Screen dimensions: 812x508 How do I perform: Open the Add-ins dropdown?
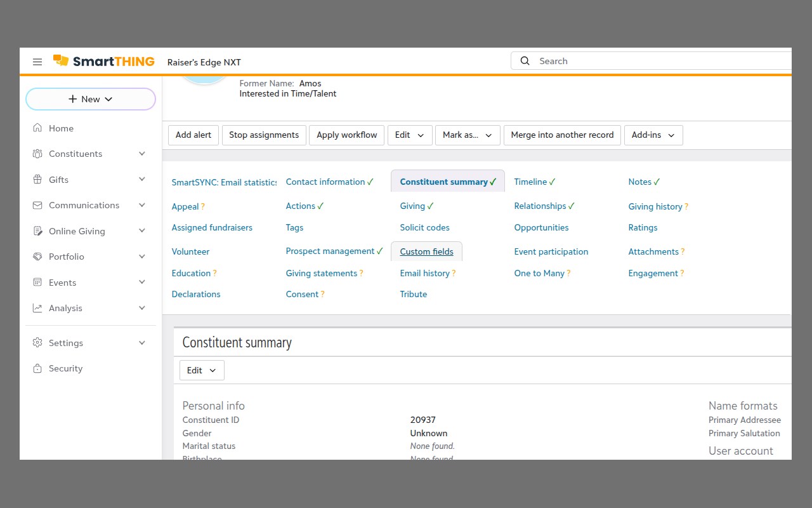tap(653, 135)
